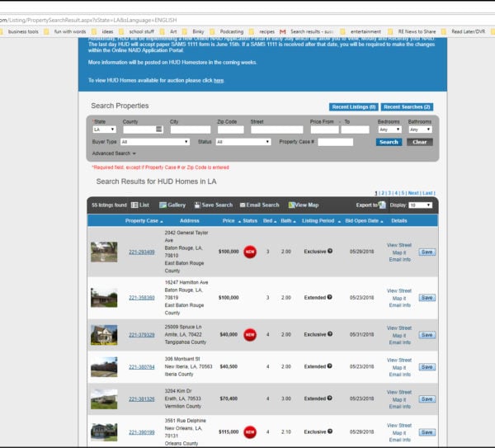Image resolution: width=495 pixels, height=448 pixels.
Task: Switch to Gallery view
Action: (172, 205)
